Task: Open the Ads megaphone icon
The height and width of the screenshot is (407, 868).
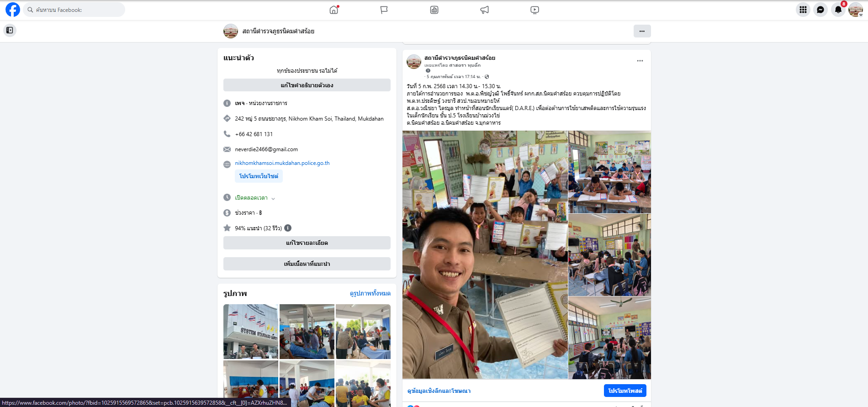Action: pyautogui.click(x=485, y=10)
